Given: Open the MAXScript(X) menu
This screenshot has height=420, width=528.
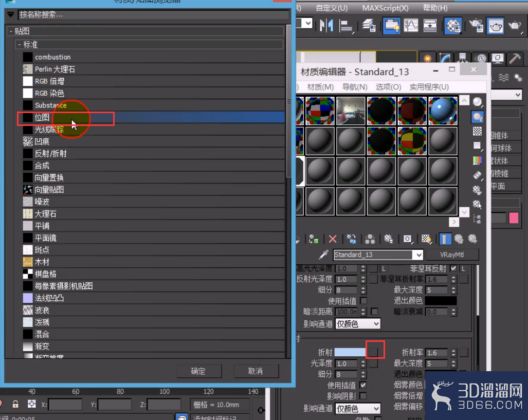Looking at the screenshot, I should click(385, 8).
